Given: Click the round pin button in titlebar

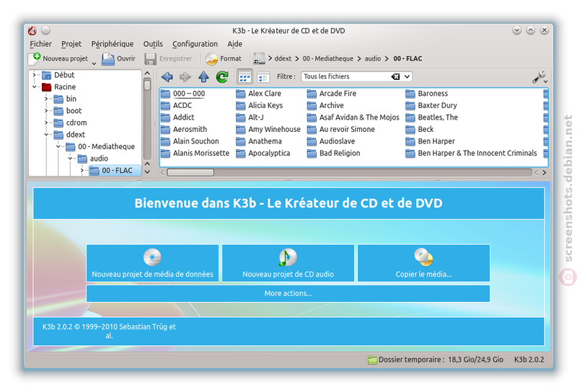Looking at the screenshot, I should coord(45,30).
